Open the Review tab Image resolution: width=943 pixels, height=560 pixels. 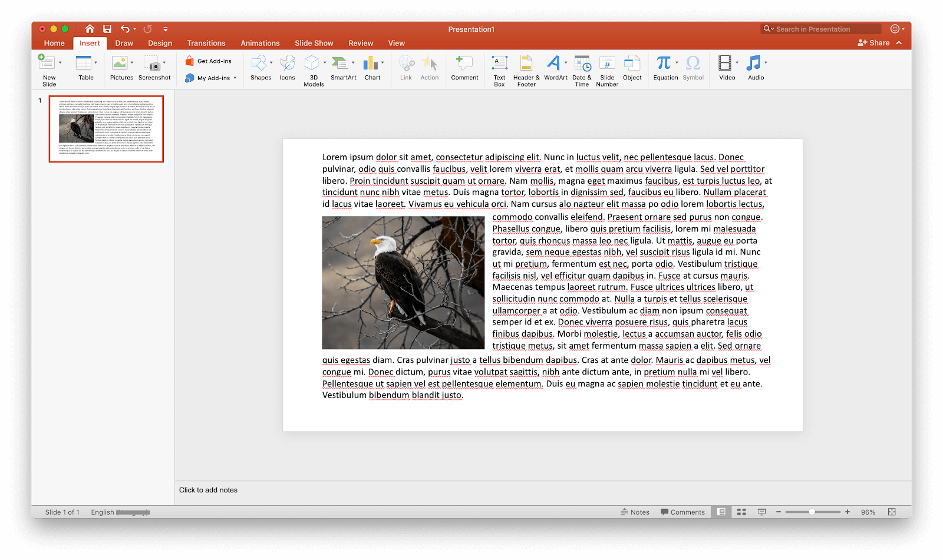coord(361,43)
